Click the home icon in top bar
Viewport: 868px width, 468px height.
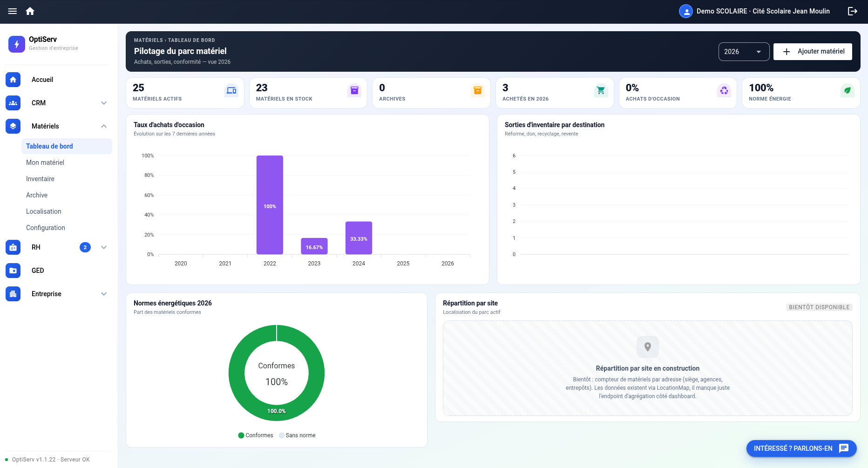click(30, 11)
